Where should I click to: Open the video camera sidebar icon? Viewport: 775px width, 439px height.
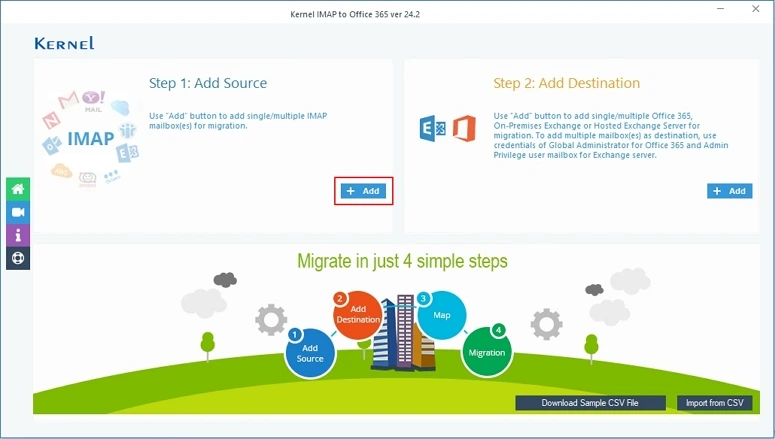pos(17,212)
